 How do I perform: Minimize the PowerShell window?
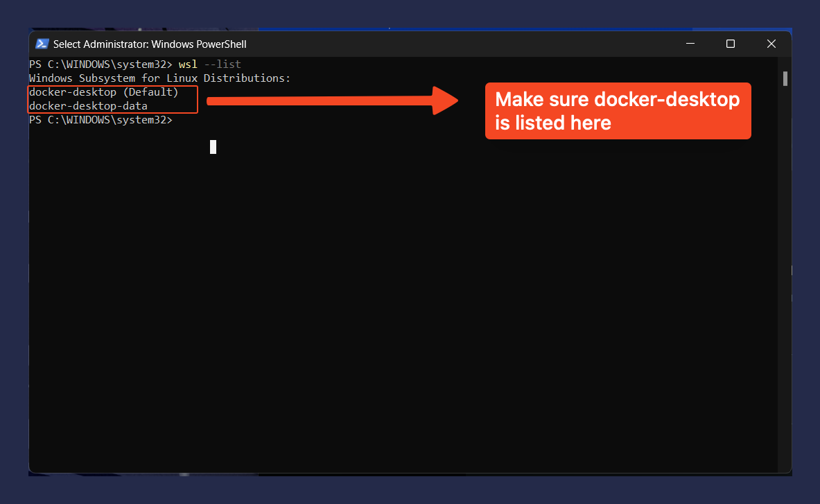point(690,44)
